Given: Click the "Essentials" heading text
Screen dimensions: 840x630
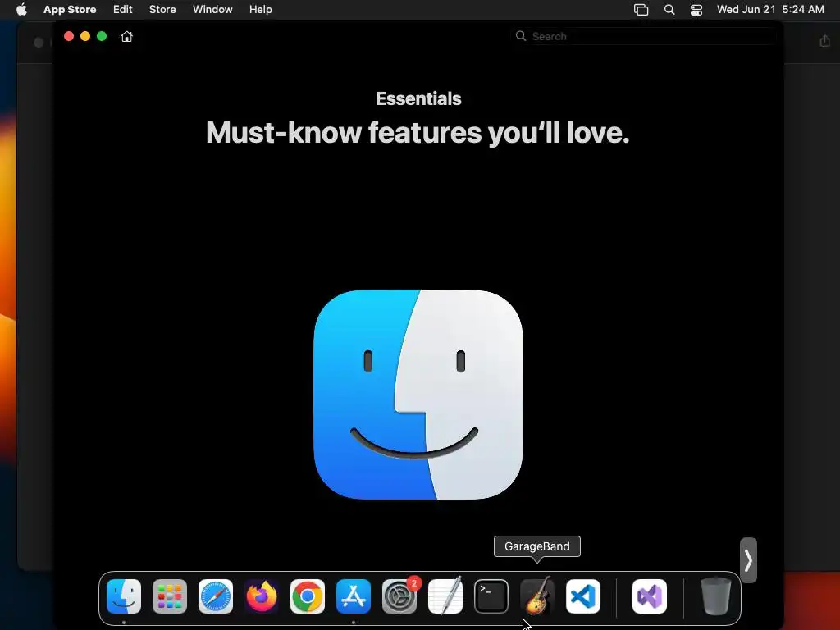Looking at the screenshot, I should [x=418, y=98].
